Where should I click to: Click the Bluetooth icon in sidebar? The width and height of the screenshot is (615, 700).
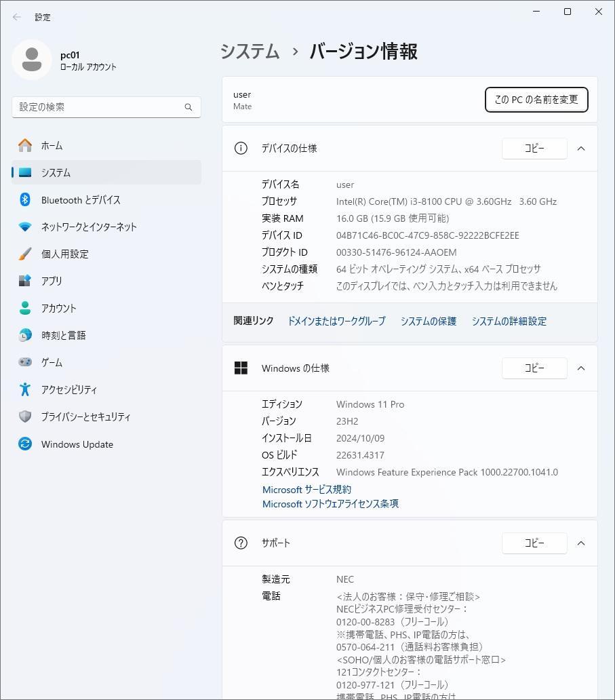[x=25, y=199]
